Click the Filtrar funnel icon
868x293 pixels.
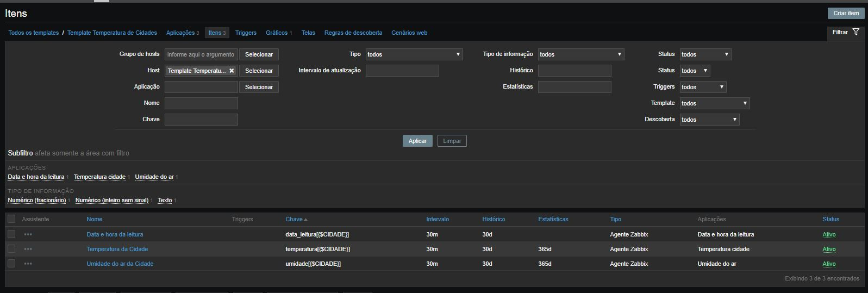tap(855, 32)
